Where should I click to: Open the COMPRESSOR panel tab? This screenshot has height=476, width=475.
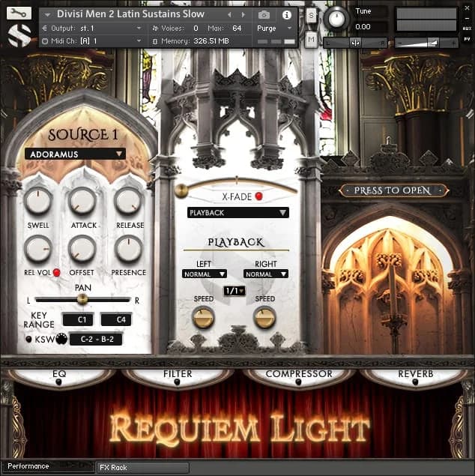pos(299,376)
